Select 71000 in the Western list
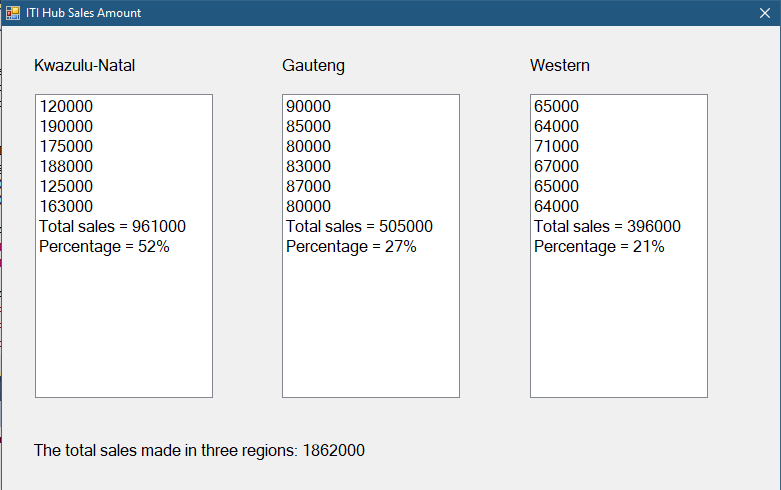 click(x=557, y=147)
